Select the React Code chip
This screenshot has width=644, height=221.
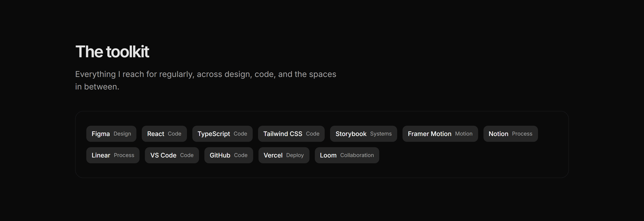164,134
